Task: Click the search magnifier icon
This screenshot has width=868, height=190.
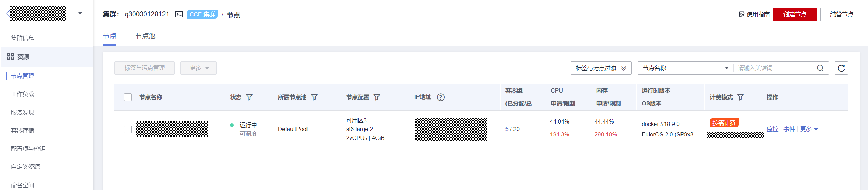Action: click(x=820, y=68)
